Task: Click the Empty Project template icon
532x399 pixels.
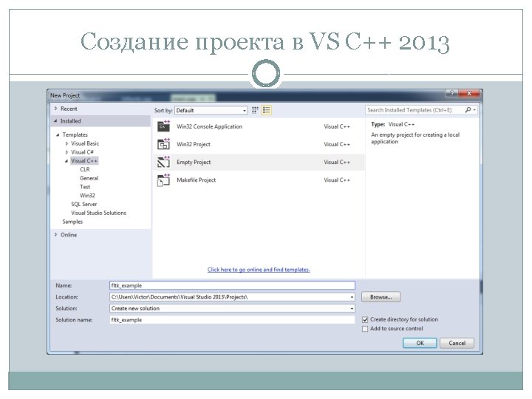Action: click(x=163, y=162)
